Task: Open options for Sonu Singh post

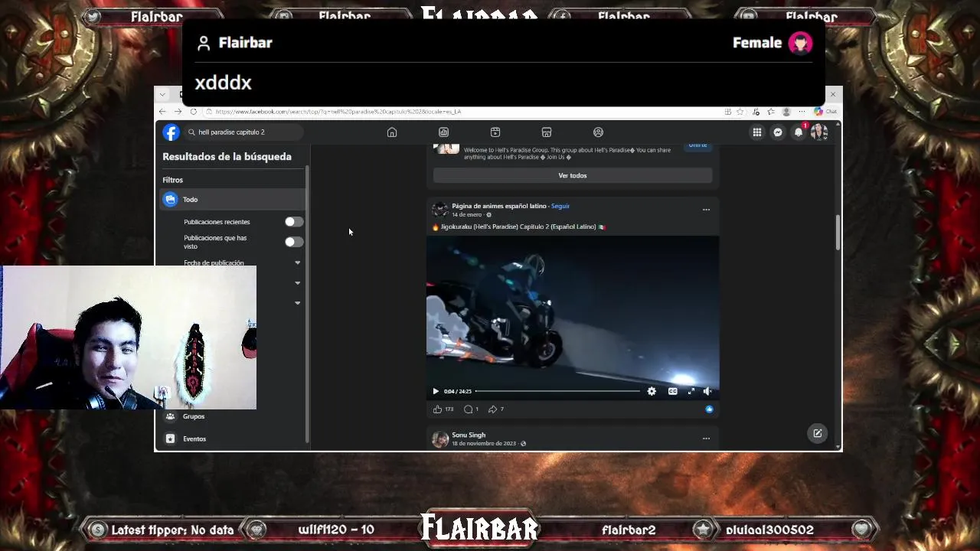Action: [x=706, y=439]
